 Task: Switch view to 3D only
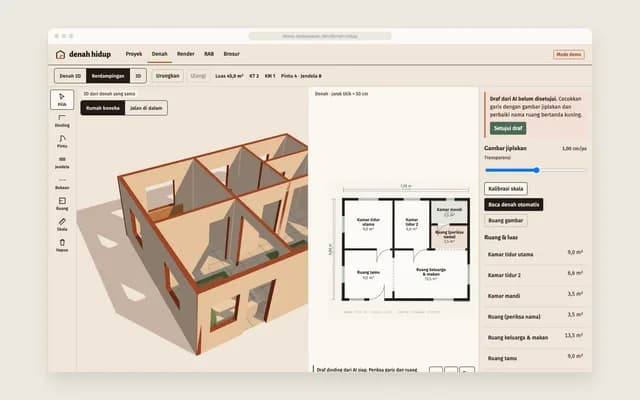tap(138, 76)
